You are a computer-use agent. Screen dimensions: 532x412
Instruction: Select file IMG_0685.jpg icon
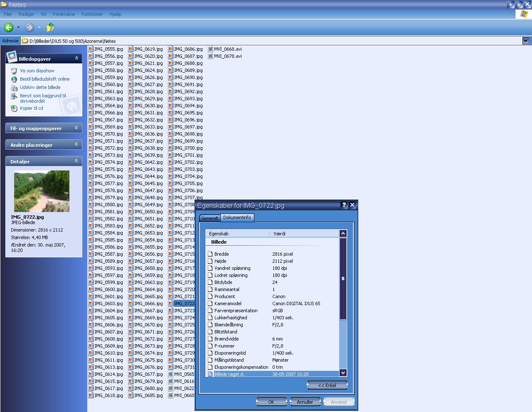(131, 395)
